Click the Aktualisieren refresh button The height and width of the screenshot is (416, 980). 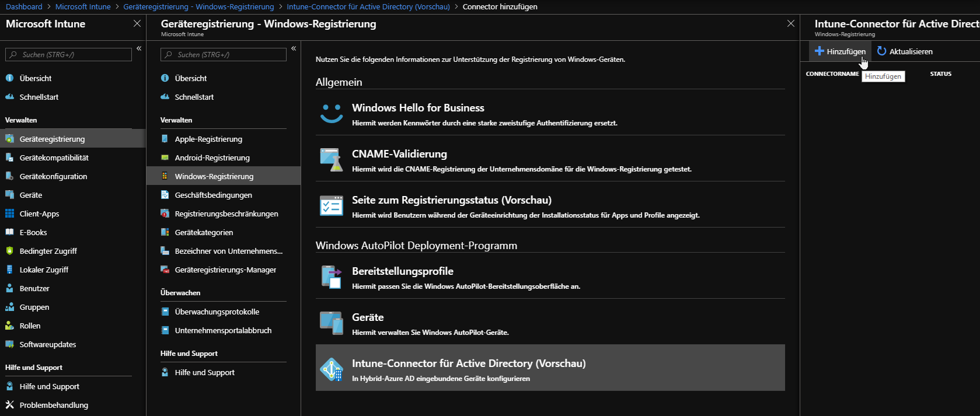pos(905,51)
